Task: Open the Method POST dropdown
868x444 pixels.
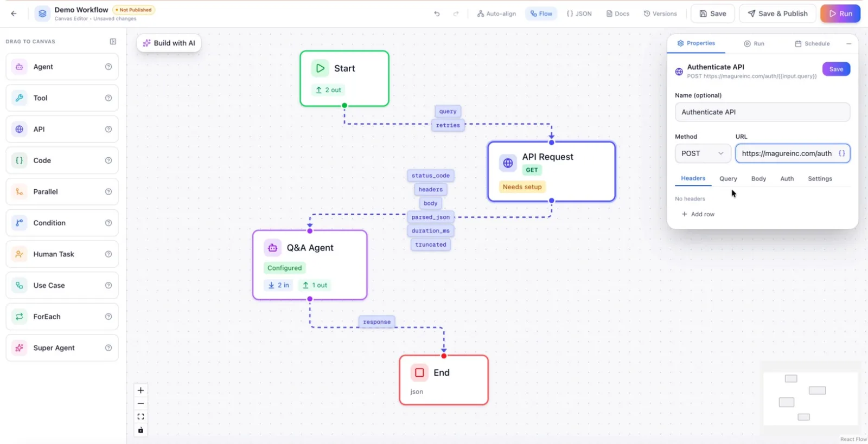Action: pos(703,153)
